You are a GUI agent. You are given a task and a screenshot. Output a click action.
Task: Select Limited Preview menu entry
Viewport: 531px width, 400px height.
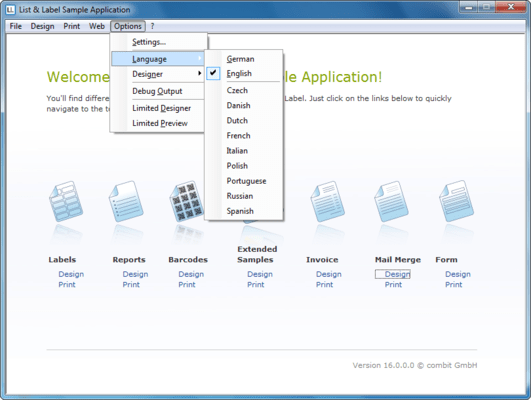tap(158, 123)
